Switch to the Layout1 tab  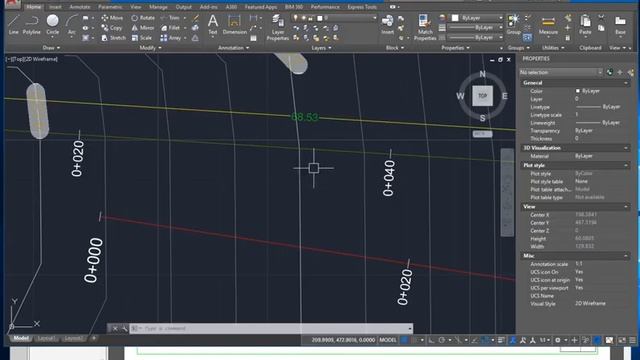pos(46,338)
